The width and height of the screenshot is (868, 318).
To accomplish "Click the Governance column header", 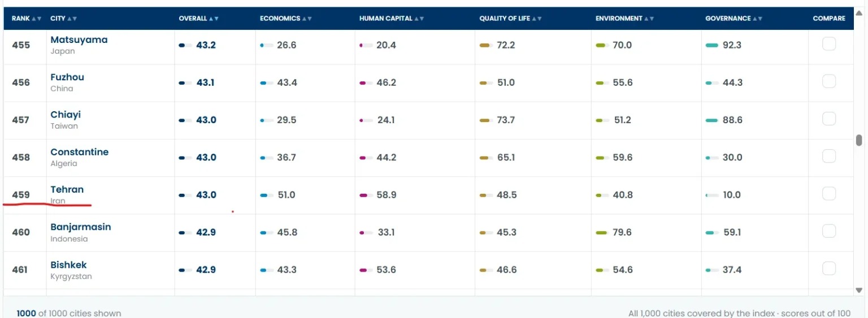I will (x=728, y=19).
